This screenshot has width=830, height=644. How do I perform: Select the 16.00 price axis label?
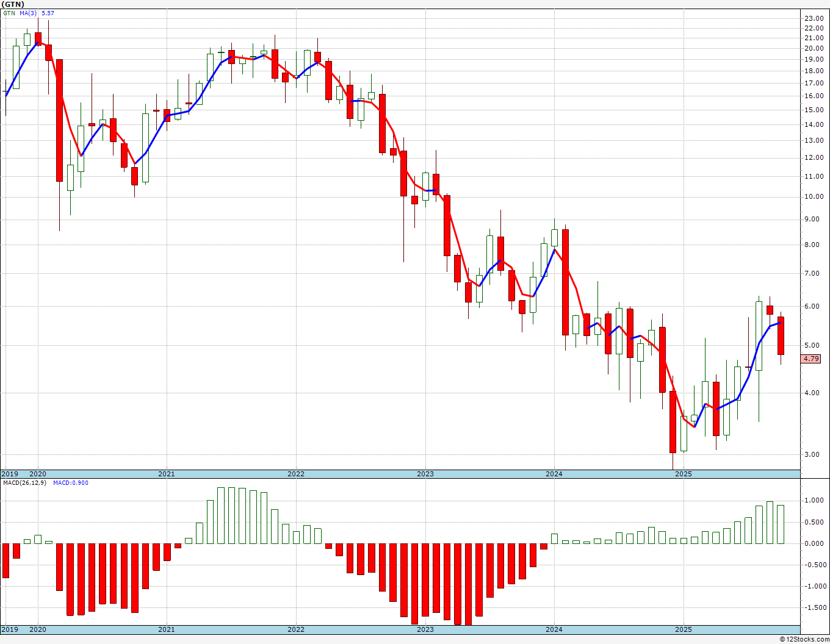[814, 96]
